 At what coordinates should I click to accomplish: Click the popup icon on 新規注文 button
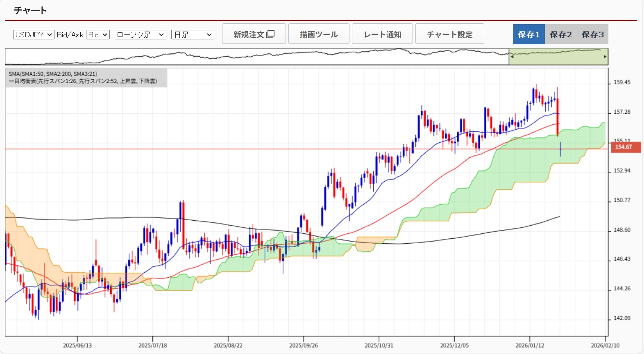coord(270,34)
